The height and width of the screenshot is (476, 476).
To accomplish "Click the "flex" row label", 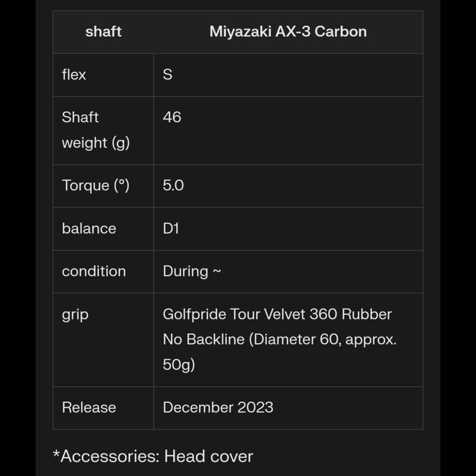I will pyautogui.click(x=74, y=75).
